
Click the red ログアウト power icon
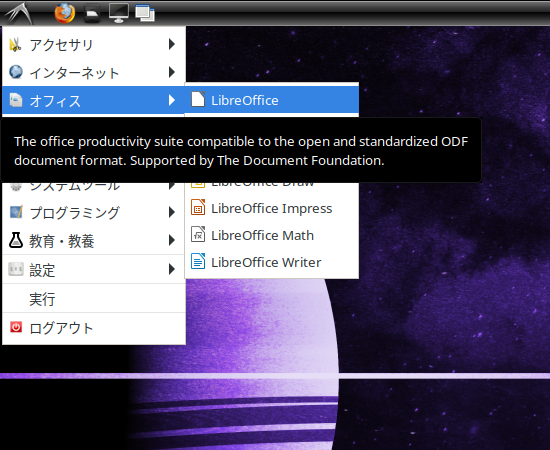click(x=16, y=327)
